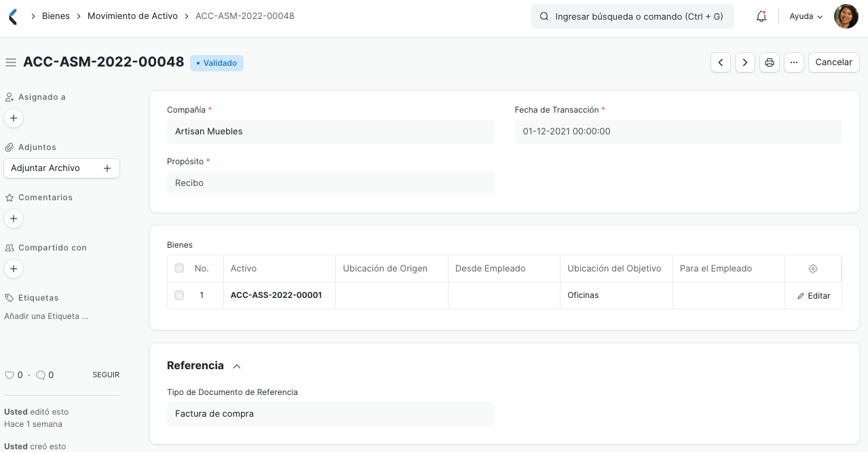The height and width of the screenshot is (452, 868).
Task: Open the table column settings gear
Action: [x=813, y=269]
